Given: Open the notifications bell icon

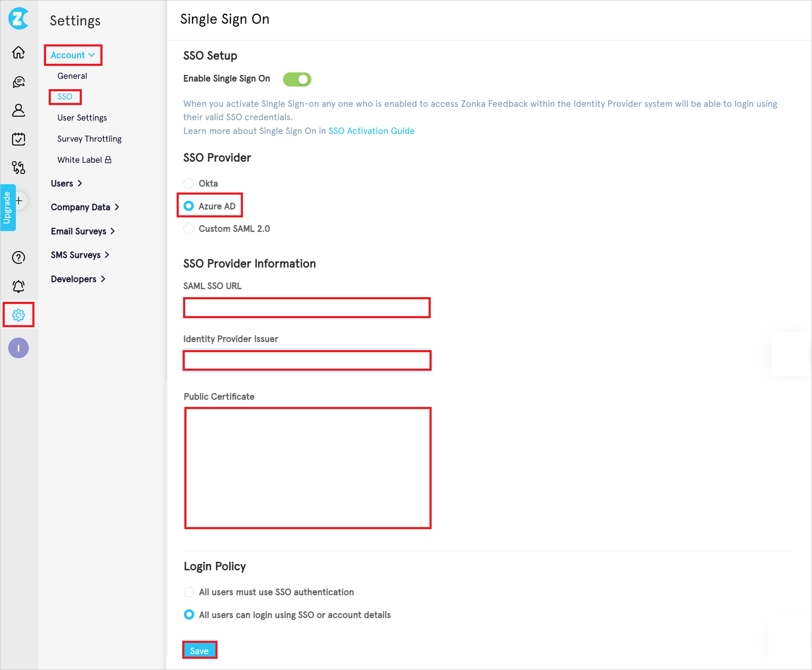Looking at the screenshot, I should click(x=19, y=286).
